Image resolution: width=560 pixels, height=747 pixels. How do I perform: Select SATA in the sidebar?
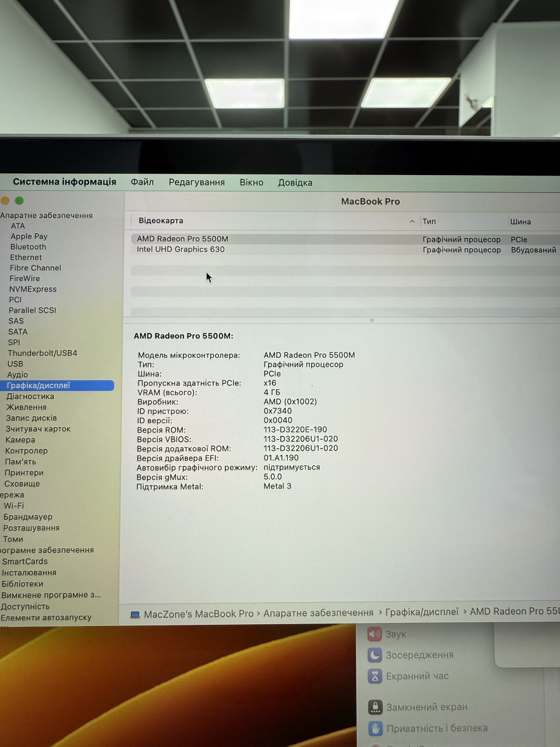click(x=18, y=331)
